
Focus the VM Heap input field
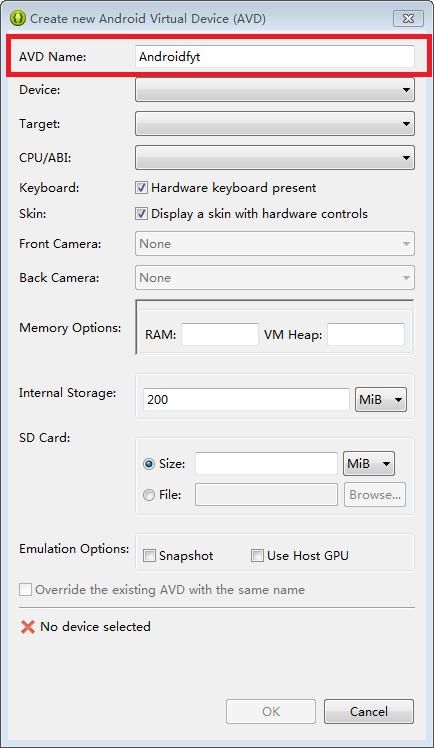(366, 334)
